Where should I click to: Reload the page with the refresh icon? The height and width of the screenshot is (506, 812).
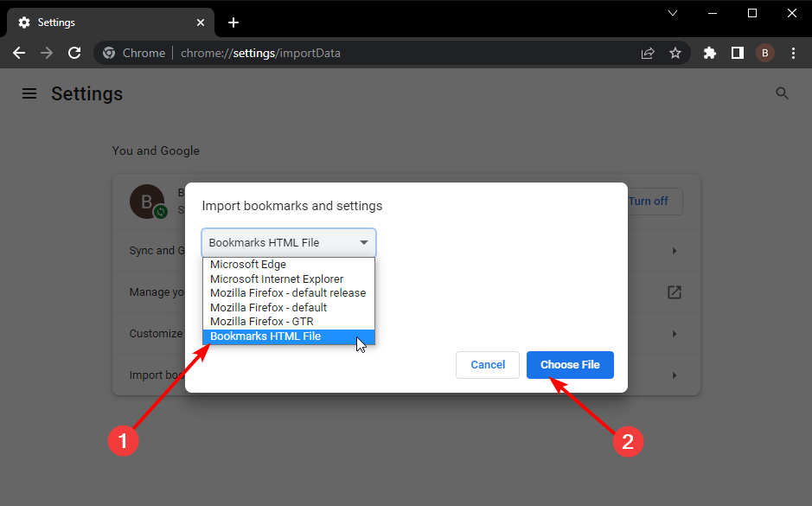point(74,53)
